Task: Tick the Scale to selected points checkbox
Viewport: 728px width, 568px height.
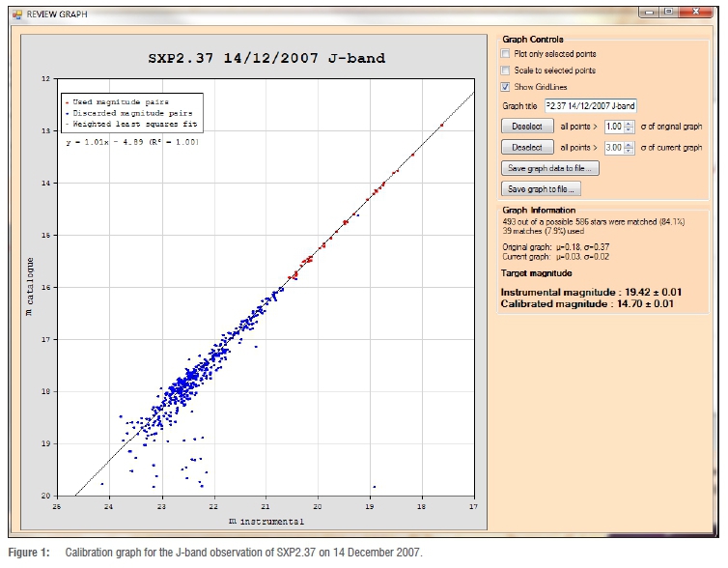Action: point(506,71)
